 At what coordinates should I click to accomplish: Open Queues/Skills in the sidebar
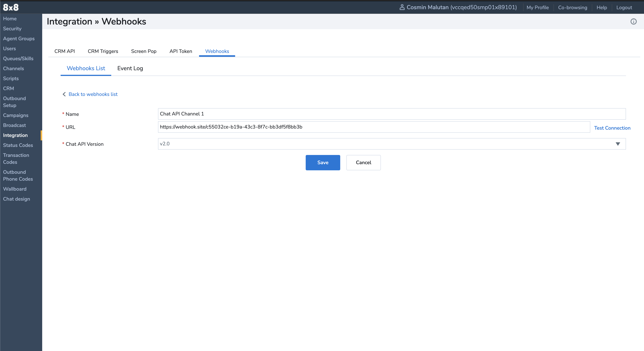pyautogui.click(x=18, y=58)
